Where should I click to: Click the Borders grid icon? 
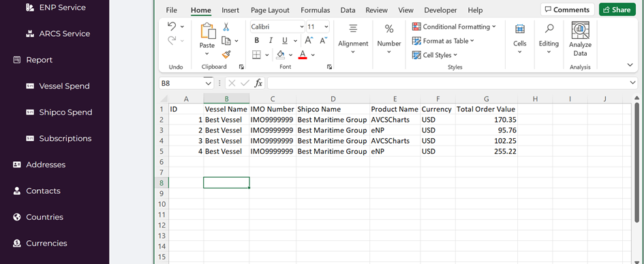[257, 54]
